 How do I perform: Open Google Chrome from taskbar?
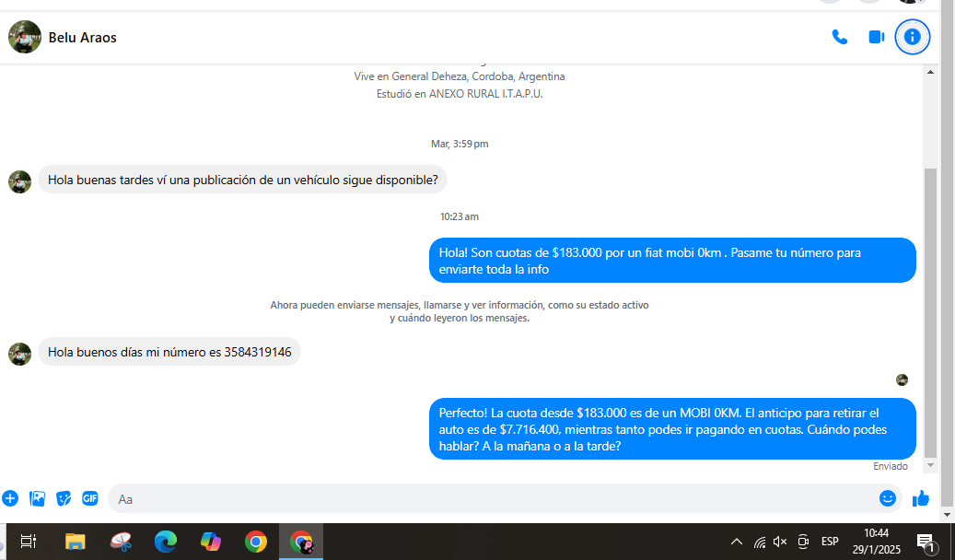click(256, 541)
